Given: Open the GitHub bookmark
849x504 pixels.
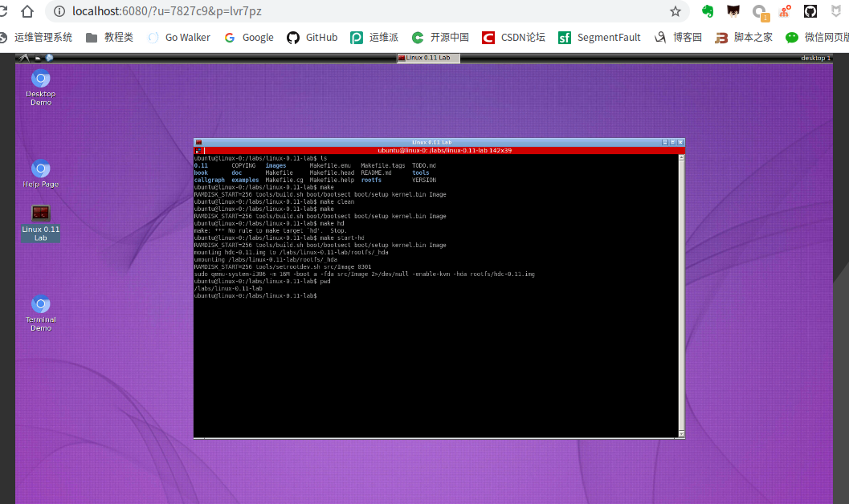Looking at the screenshot, I should [312, 37].
